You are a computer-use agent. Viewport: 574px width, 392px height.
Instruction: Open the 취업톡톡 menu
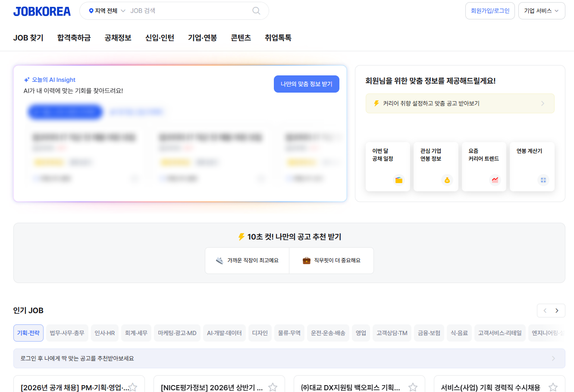278,38
